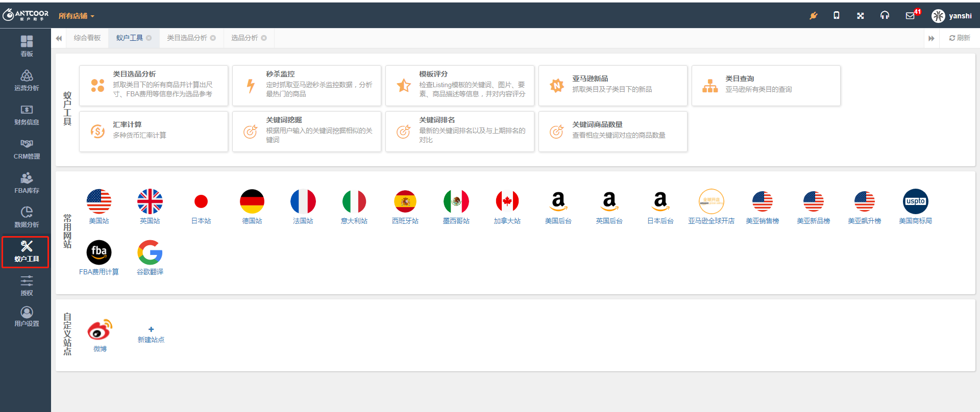Open 亚马逊全球开店 icon
The width and height of the screenshot is (980, 412).
click(x=712, y=202)
